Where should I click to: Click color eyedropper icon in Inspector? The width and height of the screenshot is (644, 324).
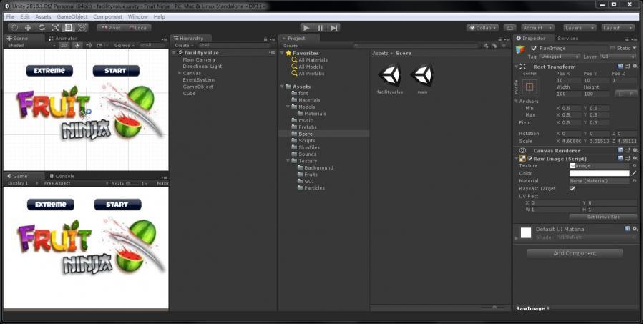coord(635,173)
